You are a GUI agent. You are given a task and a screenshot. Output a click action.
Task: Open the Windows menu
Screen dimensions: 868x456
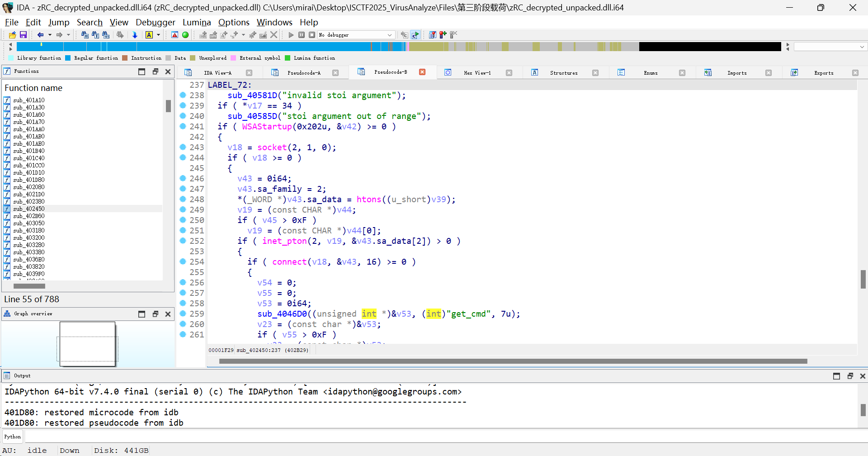[x=274, y=22]
